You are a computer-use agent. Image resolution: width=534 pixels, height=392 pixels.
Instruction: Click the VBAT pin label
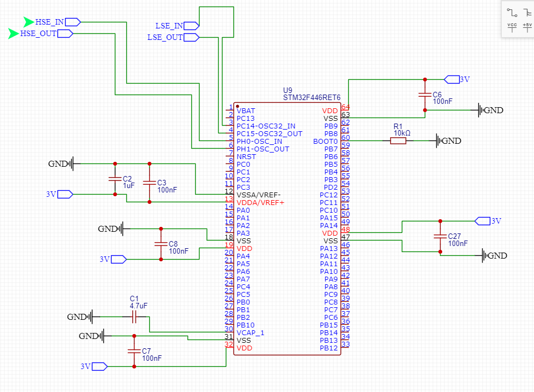click(246, 110)
